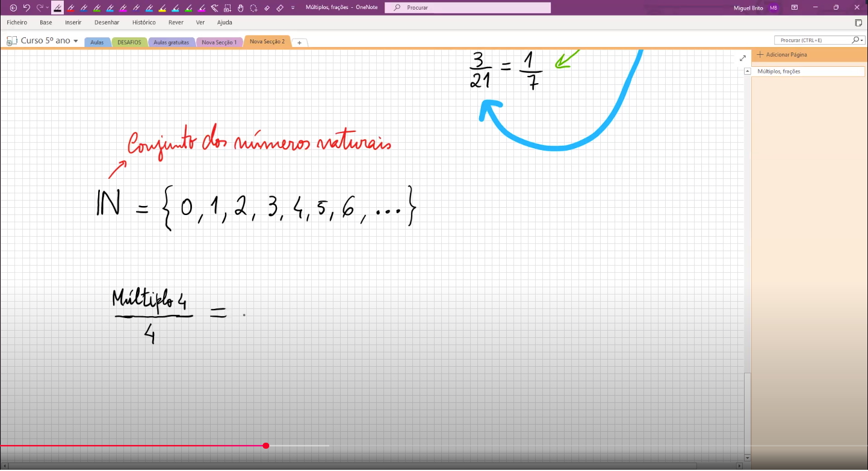The image size is (868, 471).
Task: Select the green highlighter
Action: click(x=188, y=8)
